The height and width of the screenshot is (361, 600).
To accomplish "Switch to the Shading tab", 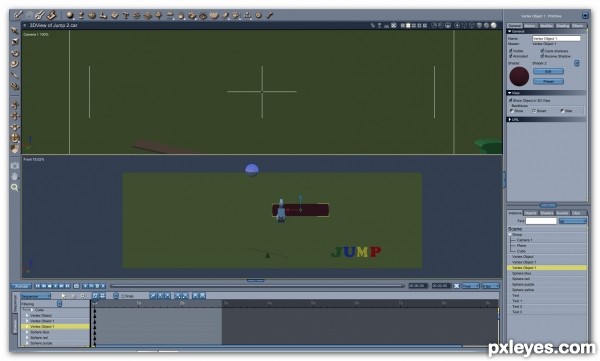I will click(562, 26).
